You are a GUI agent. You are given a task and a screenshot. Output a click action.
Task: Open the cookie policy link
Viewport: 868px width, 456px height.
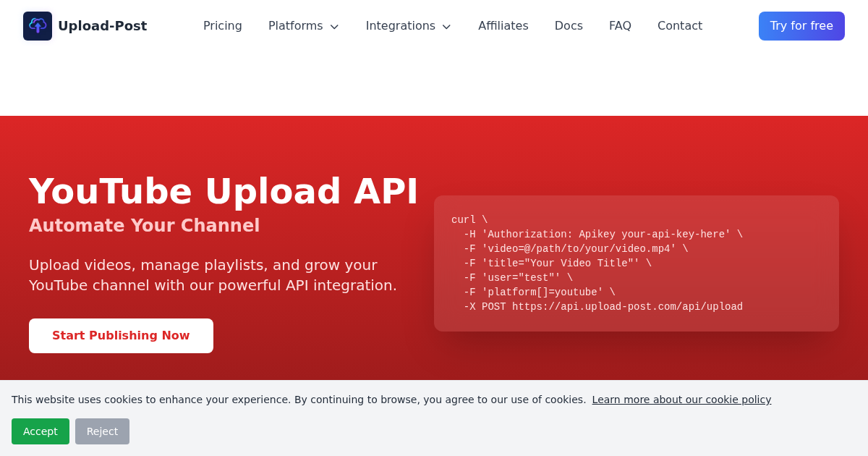pos(681,399)
